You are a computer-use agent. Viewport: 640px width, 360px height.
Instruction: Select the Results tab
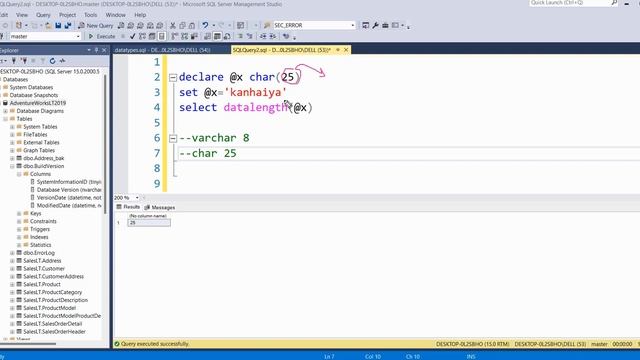coord(128,207)
